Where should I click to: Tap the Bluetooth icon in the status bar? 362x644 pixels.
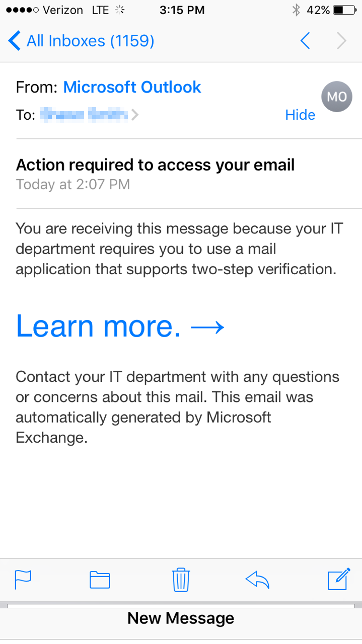click(x=296, y=10)
